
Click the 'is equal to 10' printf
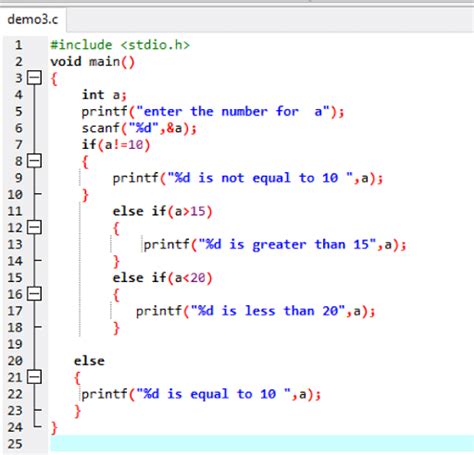click(201, 394)
